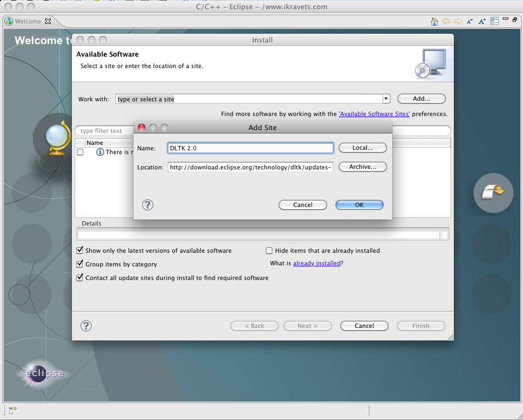
Task: Enable Hide items that are already installed
Action: [269, 251]
